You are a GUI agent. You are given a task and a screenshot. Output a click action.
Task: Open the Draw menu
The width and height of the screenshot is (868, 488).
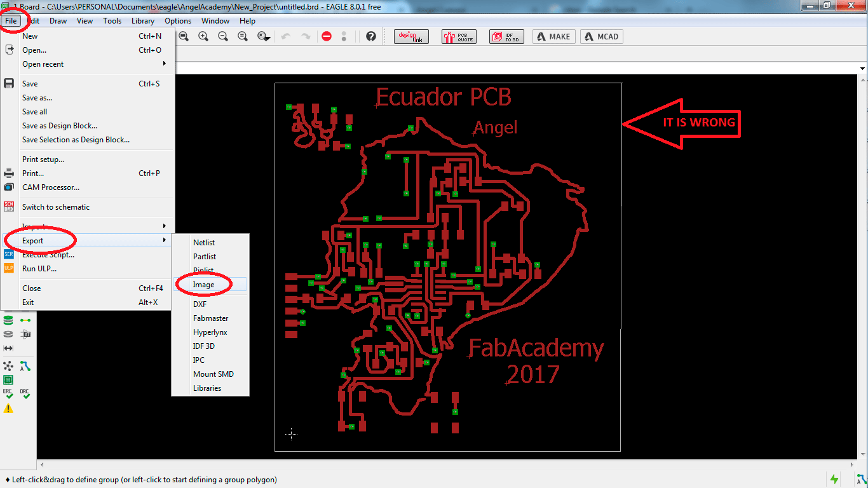pyautogui.click(x=58, y=21)
